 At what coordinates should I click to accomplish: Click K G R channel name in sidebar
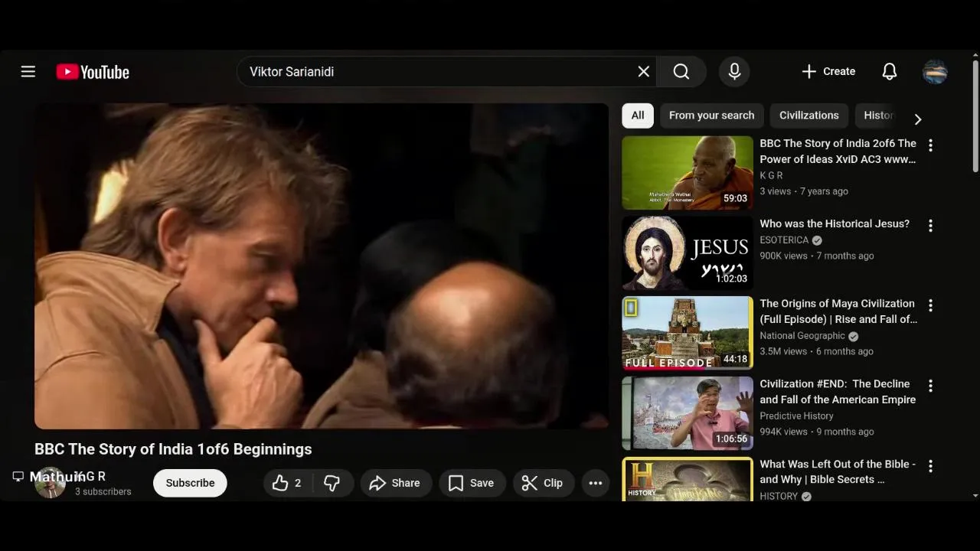(x=771, y=175)
